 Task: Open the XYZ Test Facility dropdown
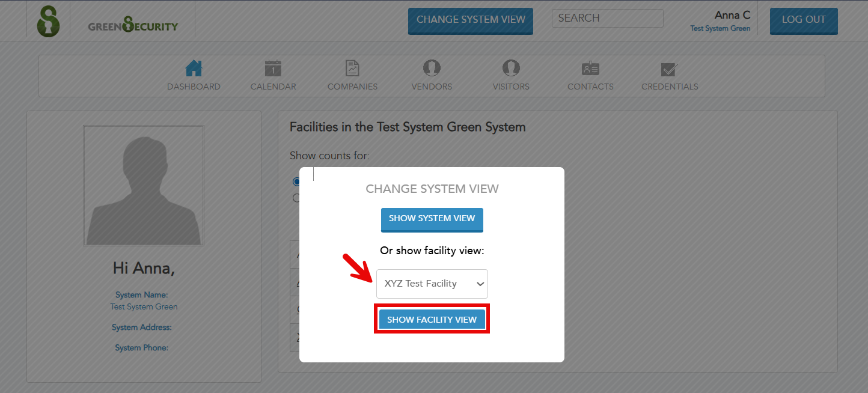pyautogui.click(x=432, y=284)
